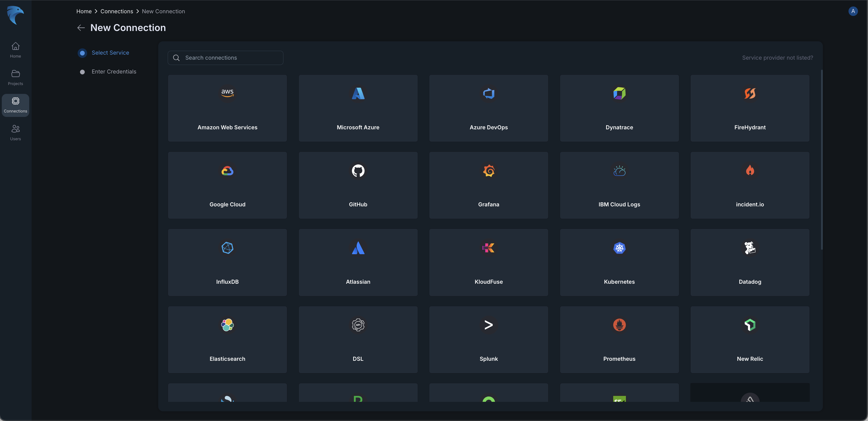The image size is (868, 421).
Task: Navigate to the Connections breadcrumb link
Action: point(117,12)
